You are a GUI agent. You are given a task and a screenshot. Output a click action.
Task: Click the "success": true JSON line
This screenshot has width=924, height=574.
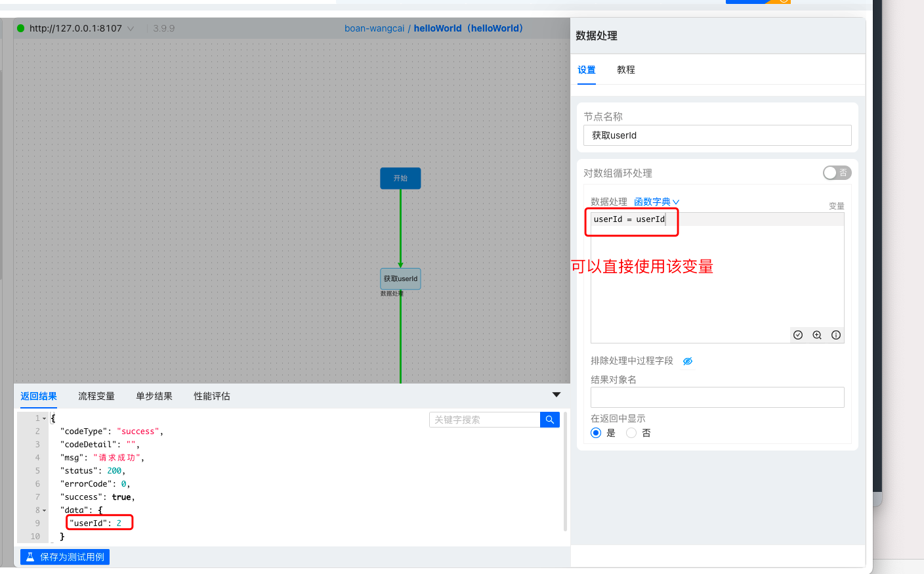(x=97, y=497)
